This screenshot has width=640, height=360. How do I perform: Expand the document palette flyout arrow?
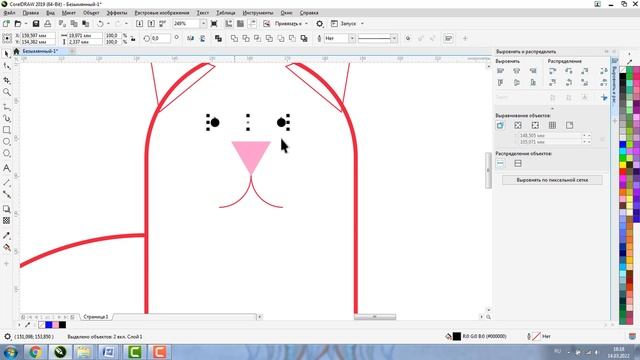(19, 325)
